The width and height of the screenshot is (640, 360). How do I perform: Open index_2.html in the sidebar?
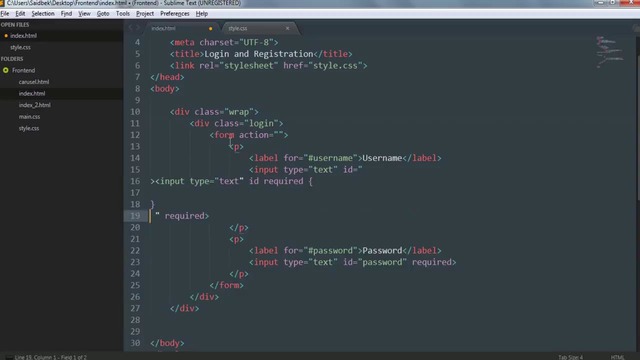click(35, 105)
